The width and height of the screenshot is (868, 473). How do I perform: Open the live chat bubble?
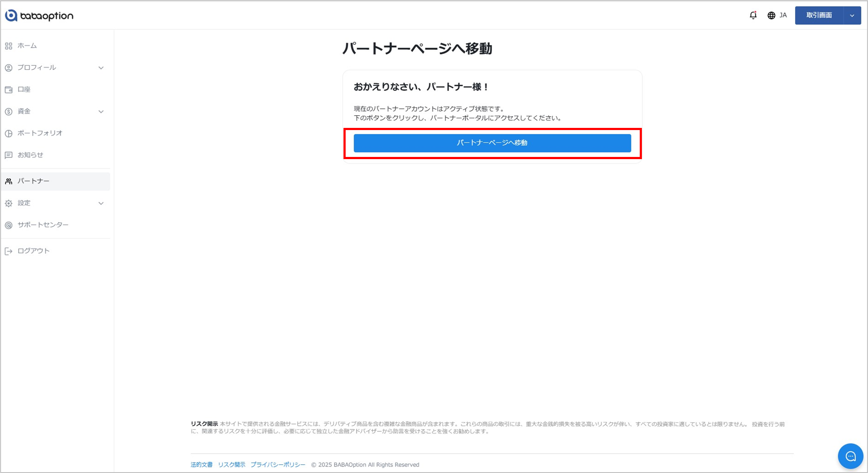850,456
